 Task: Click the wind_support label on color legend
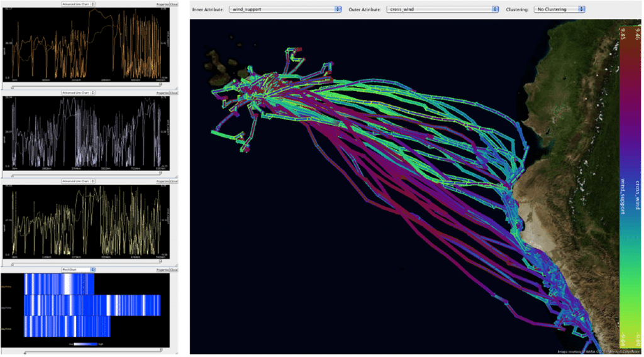click(623, 196)
